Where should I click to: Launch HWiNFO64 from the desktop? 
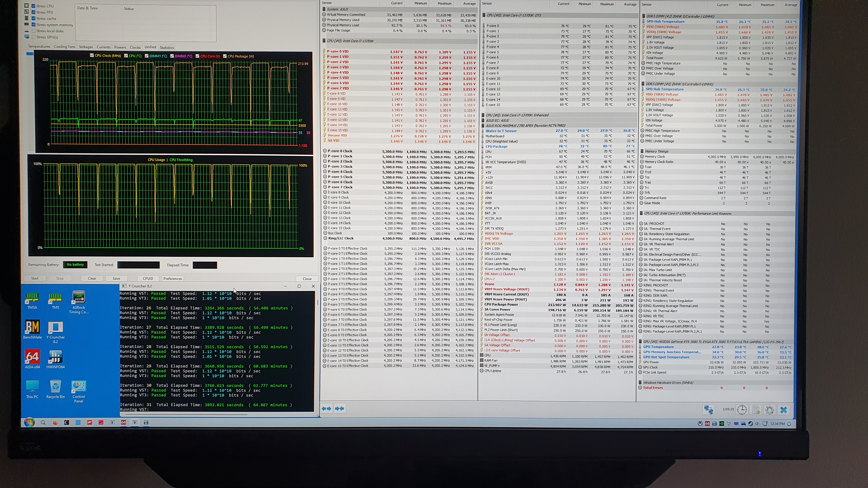tap(56, 359)
